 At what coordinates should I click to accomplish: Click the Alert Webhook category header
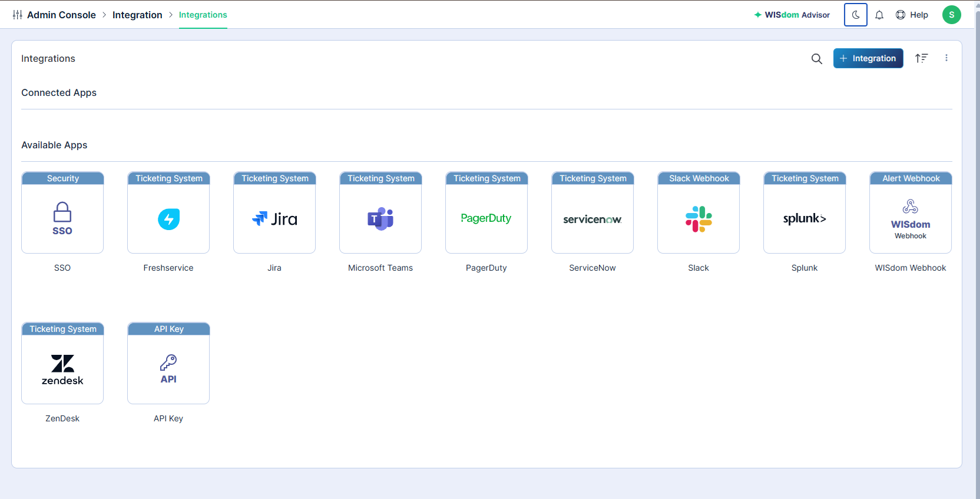pos(911,178)
